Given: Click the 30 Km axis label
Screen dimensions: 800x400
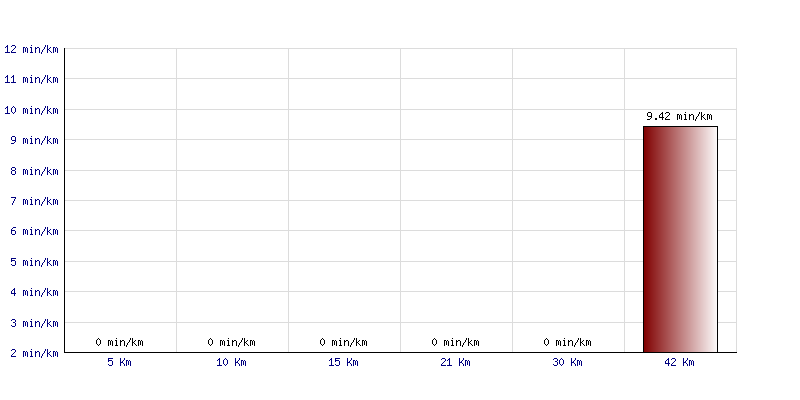Looking at the screenshot, I should (x=567, y=363).
